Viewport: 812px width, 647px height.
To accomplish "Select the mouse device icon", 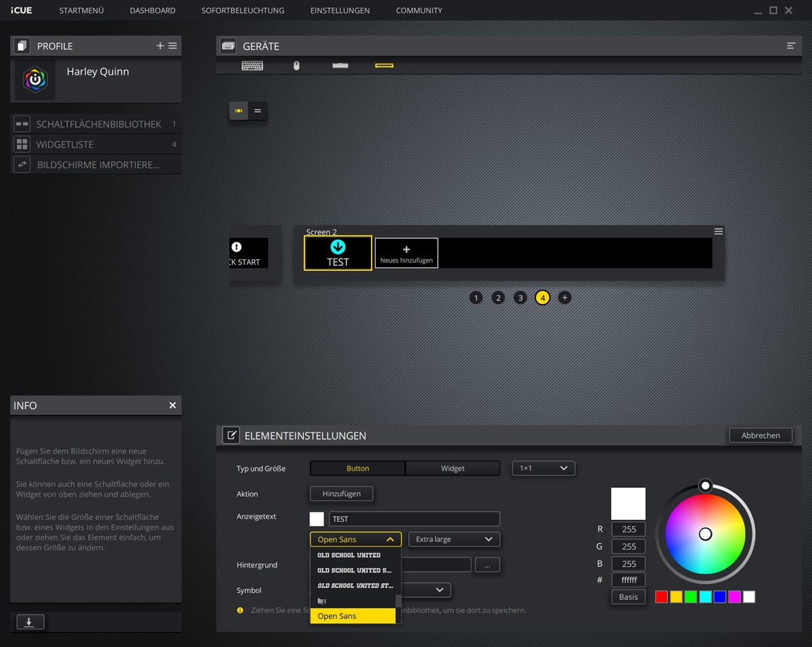I will click(x=296, y=66).
